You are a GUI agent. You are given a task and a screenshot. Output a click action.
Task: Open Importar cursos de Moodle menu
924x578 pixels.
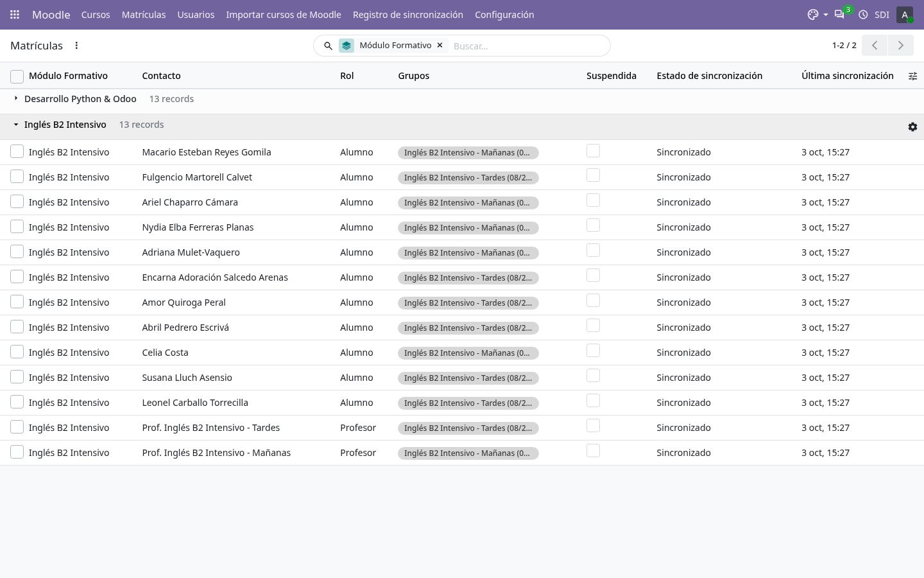(x=284, y=14)
